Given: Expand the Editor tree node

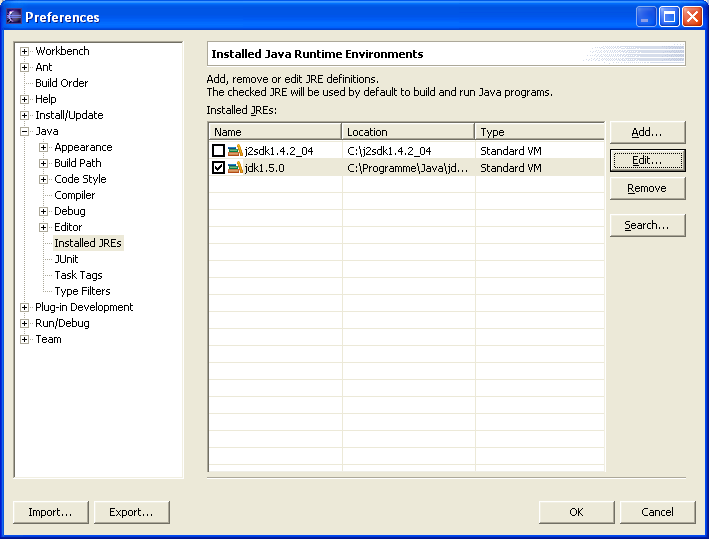Looking at the screenshot, I should (x=43, y=227).
